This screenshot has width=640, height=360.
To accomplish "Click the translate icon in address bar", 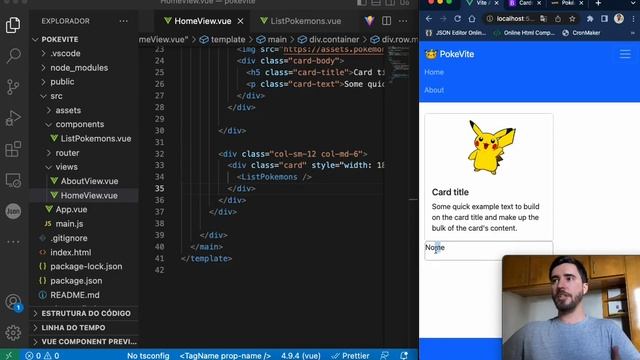I will 543,19.
